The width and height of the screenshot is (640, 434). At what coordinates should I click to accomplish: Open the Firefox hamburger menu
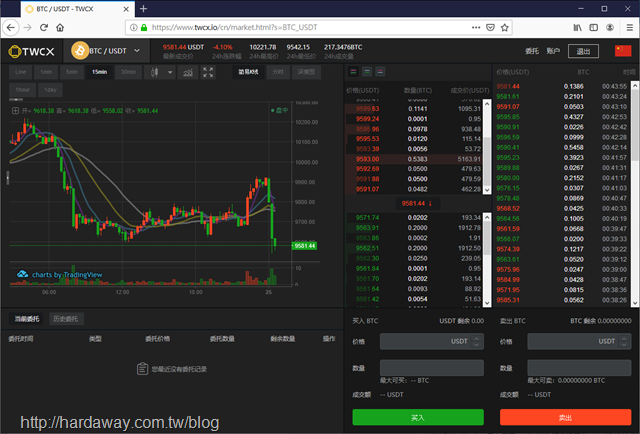(629, 27)
